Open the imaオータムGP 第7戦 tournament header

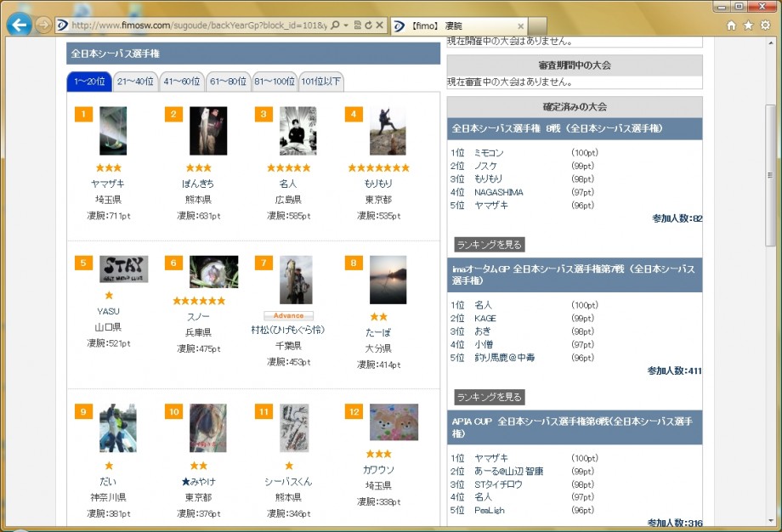click(x=575, y=274)
